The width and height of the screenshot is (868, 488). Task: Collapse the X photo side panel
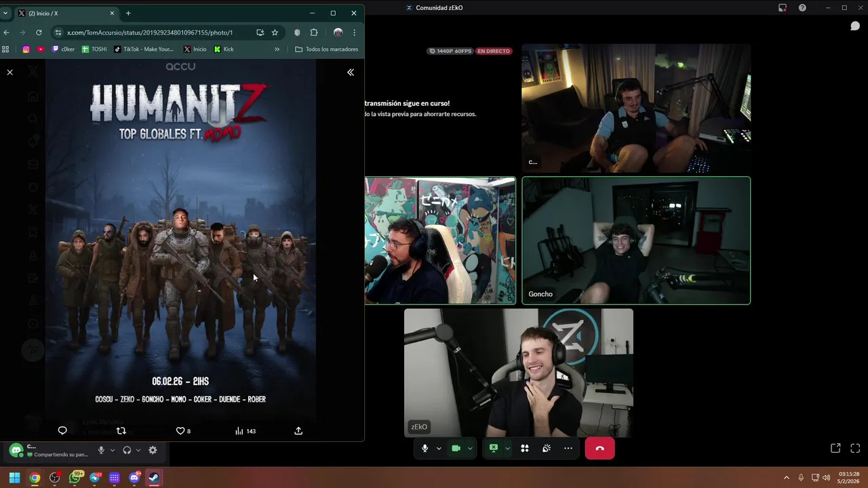pyautogui.click(x=351, y=72)
